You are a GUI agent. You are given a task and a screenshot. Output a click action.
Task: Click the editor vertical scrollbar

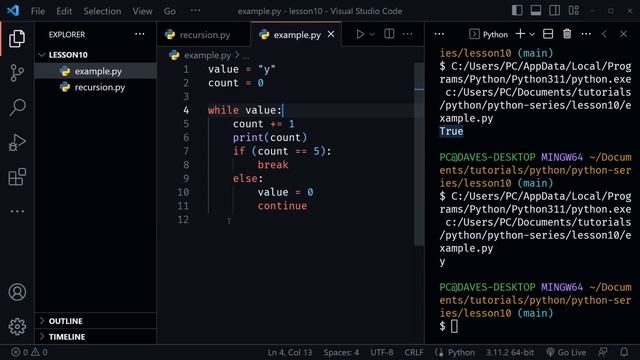tap(419, 154)
